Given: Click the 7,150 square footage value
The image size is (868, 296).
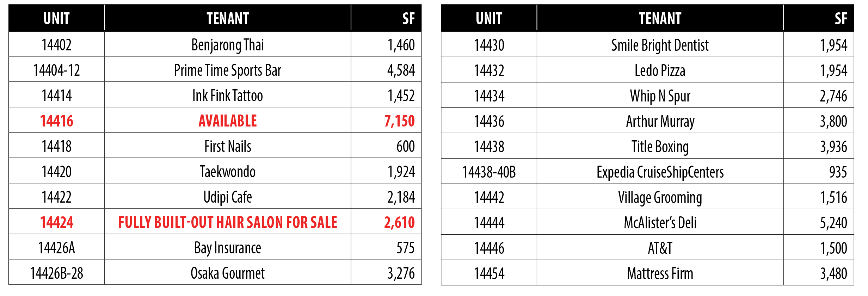Looking at the screenshot, I should coord(399,121).
